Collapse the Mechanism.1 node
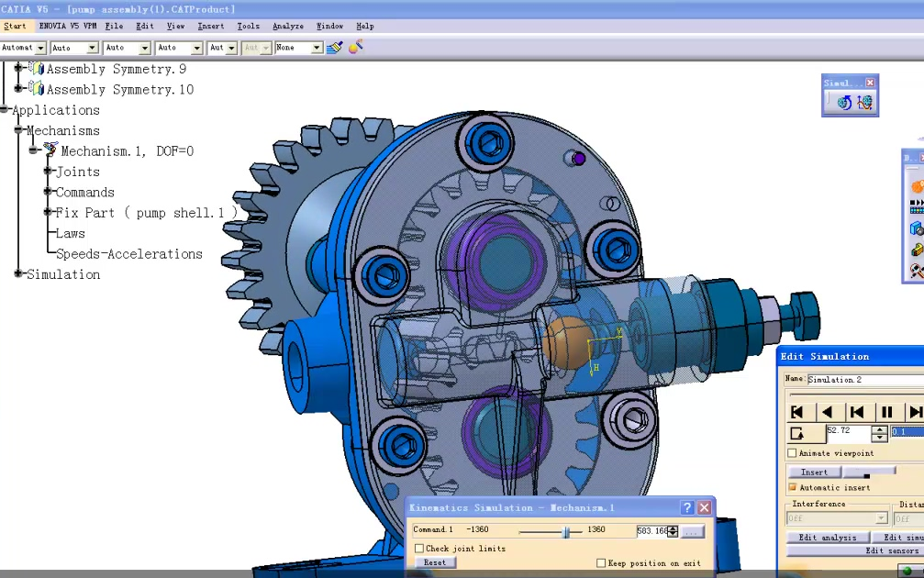 (34, 150)
